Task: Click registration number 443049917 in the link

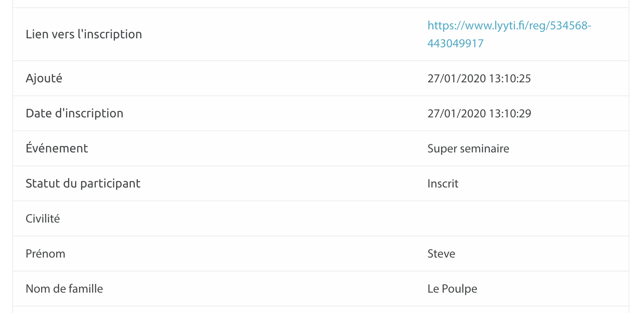Action: click(x=455, y=44)
